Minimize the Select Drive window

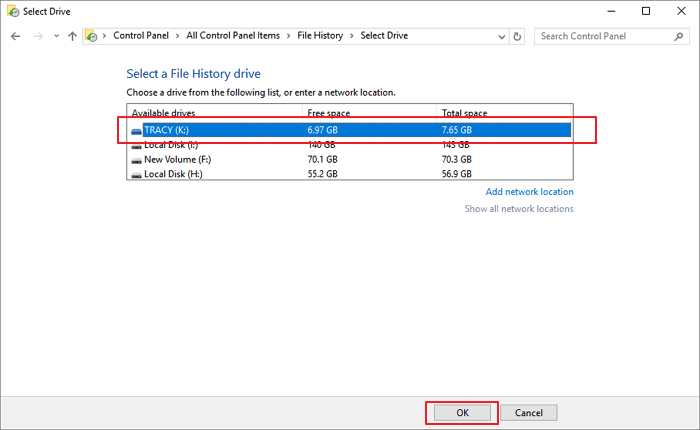click(x=611, y=11)
